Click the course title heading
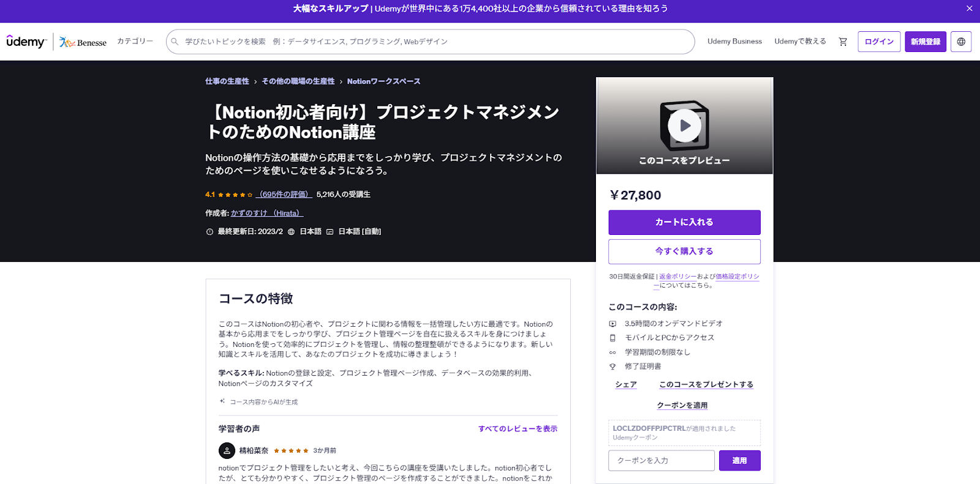The height and width of the screenshot is (484, 980). coord(382,122)
